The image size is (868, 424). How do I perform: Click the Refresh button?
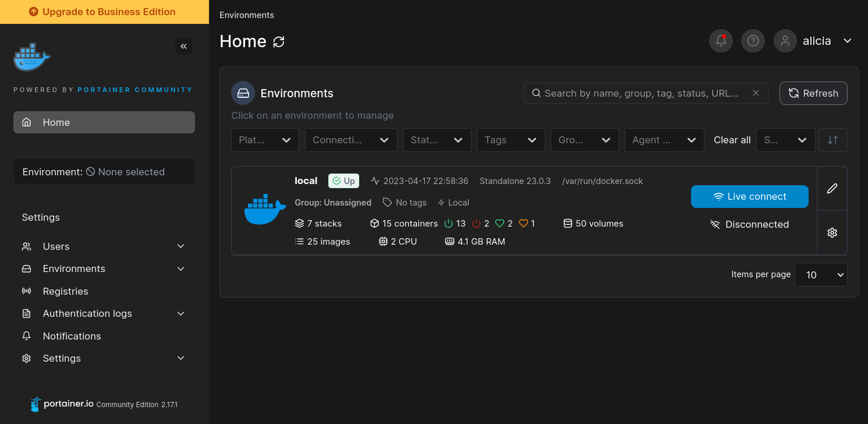click(813, 93)
